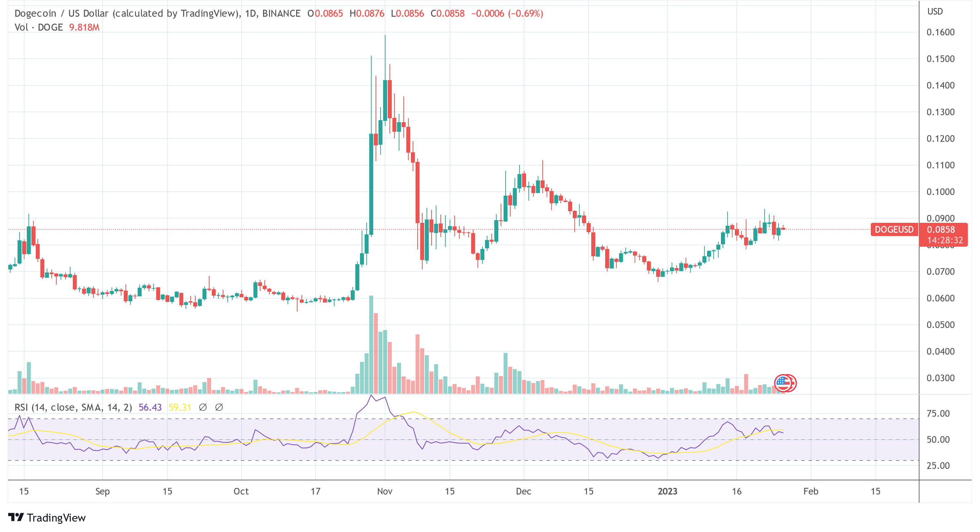Click the 17 date label on time axis
980x532 pixels.
(x=315, y=491)
